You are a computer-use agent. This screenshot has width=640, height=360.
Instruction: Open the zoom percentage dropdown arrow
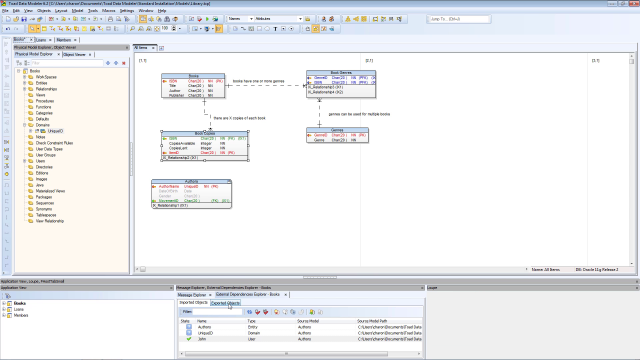(180, 29)
